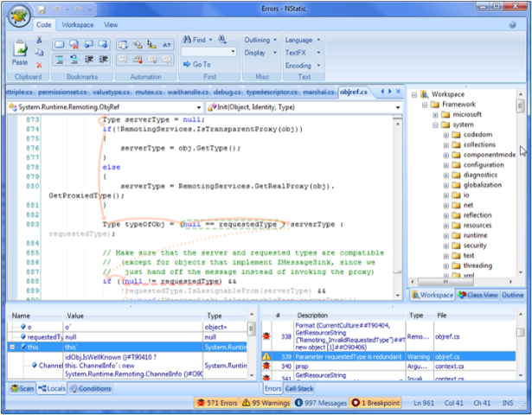Sort Locals by Value column header
Image resolution: width=532 pixels, height=415 pixels.
click(x=133, y=316)
